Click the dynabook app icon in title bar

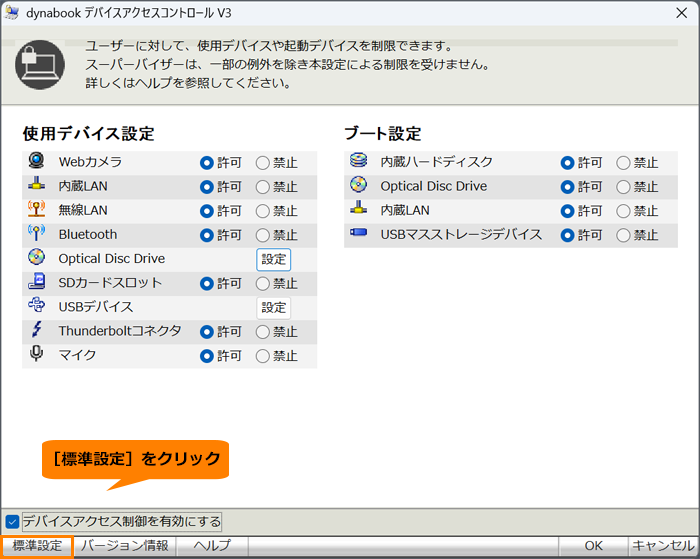pyautogui.click(x=12, y=13)
